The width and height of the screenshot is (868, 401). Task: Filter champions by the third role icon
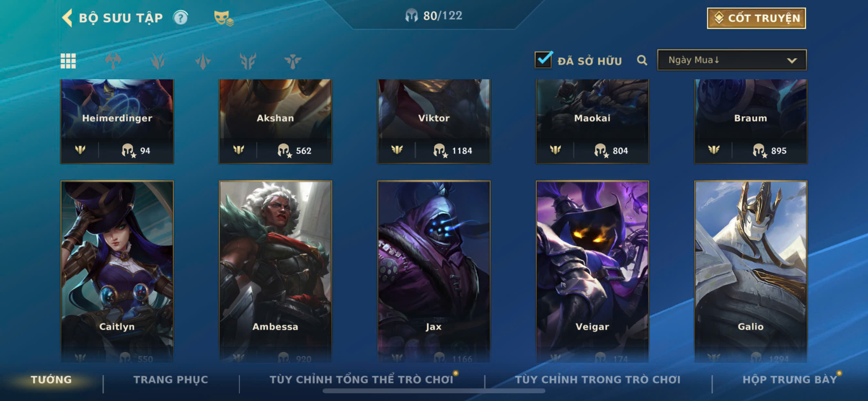[203, 61]
